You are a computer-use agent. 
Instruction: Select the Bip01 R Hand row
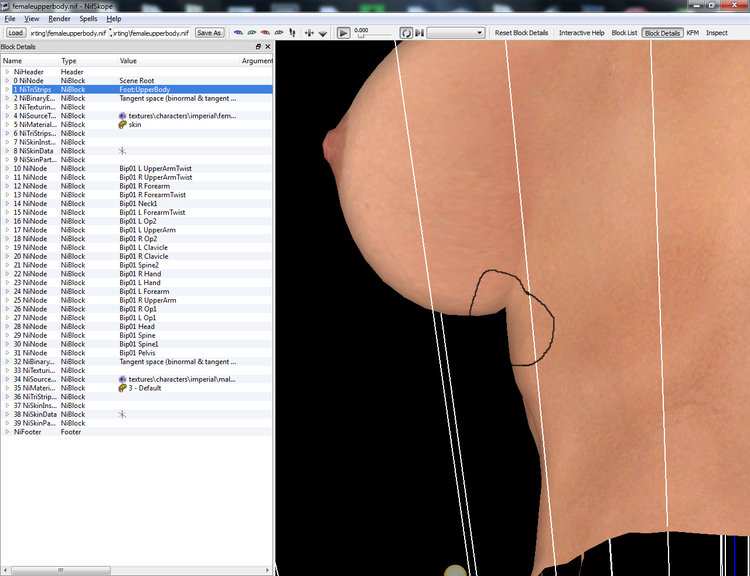(137, 274)
